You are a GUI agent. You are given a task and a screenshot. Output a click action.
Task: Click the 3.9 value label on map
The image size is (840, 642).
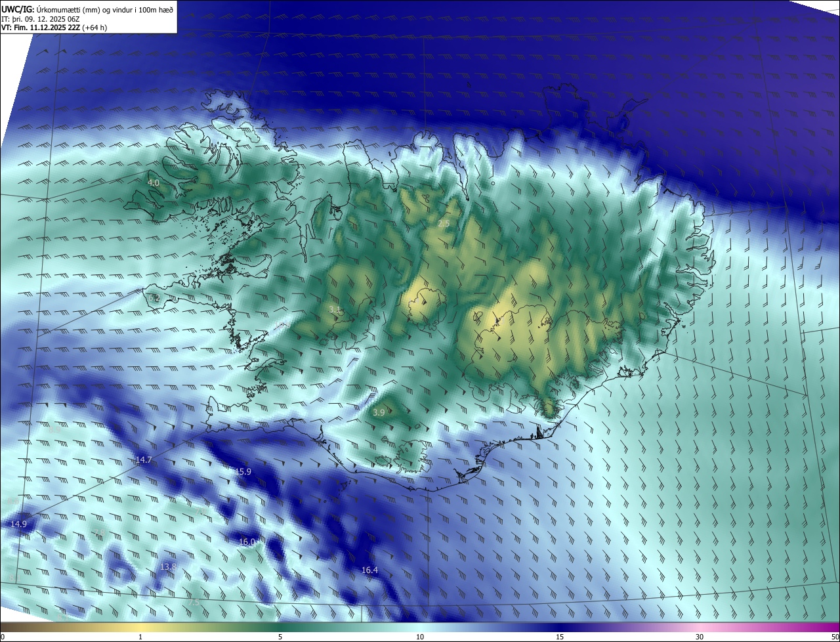[x=379, y=412]
